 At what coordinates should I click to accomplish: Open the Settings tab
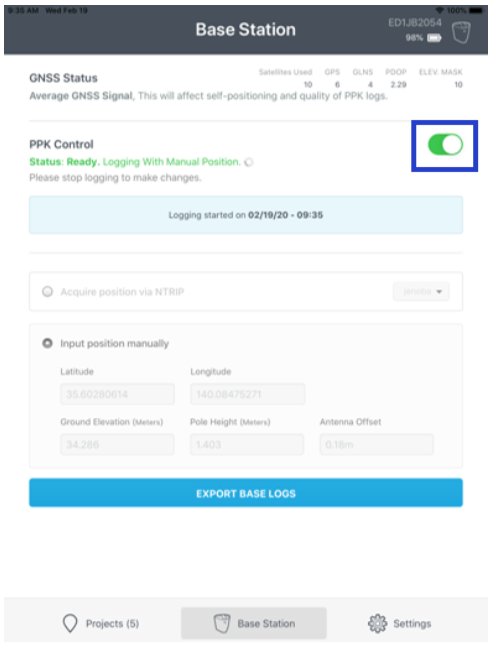[400, 623]
